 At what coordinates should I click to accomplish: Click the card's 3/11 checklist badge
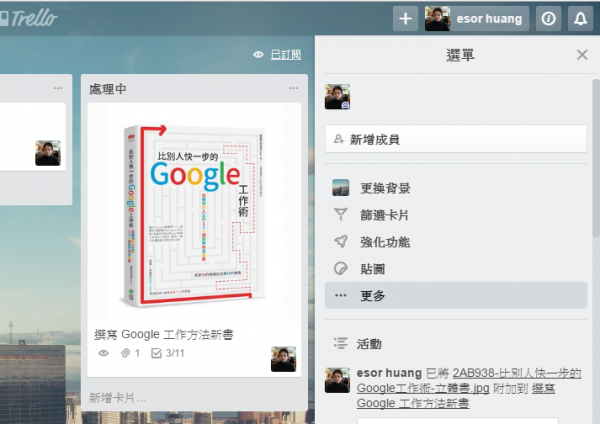pos(168,353)
